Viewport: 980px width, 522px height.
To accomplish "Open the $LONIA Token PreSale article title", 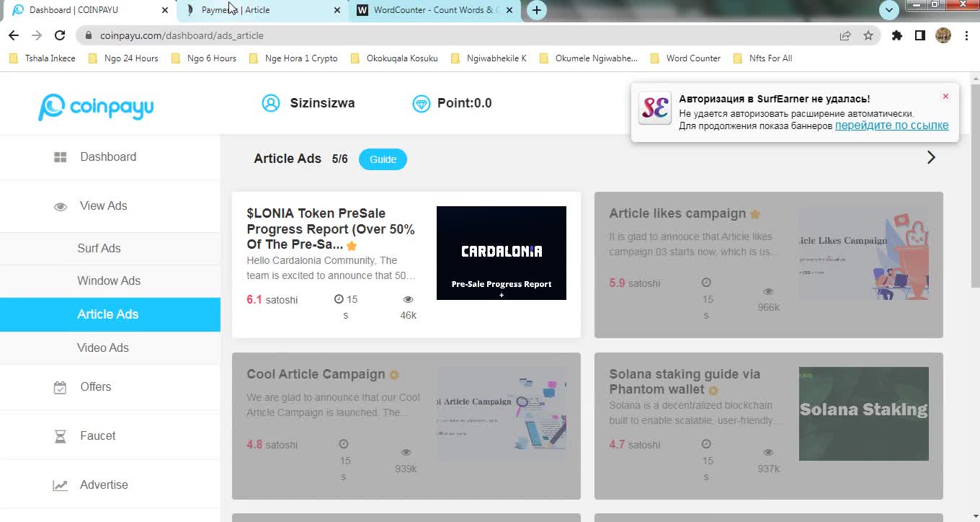I will 331,229.
